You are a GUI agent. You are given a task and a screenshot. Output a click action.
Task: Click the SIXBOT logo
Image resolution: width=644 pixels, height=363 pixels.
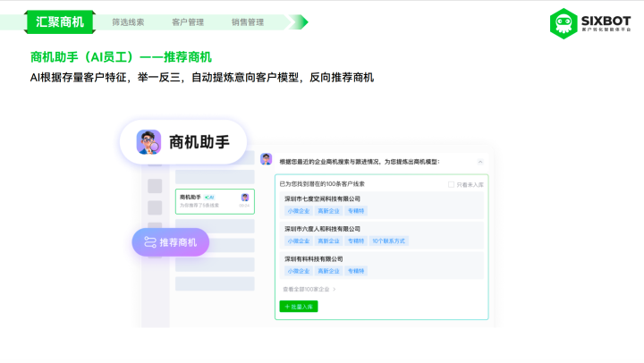pos(590,24)
